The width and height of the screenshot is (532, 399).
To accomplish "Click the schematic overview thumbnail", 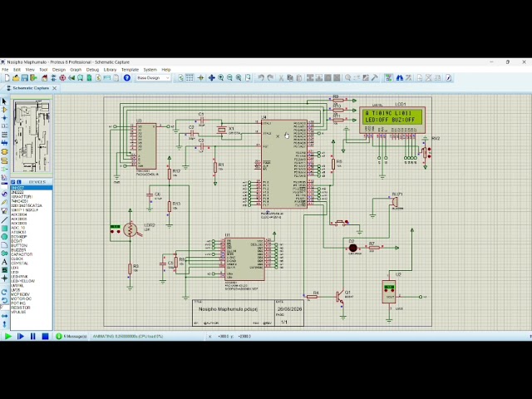I will [x=32, y=136].
